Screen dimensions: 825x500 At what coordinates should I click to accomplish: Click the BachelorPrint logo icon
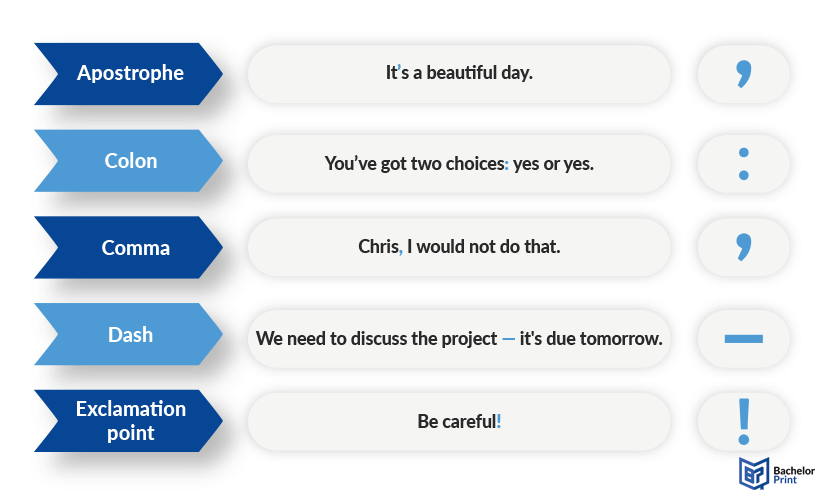[x=754, y=473]
